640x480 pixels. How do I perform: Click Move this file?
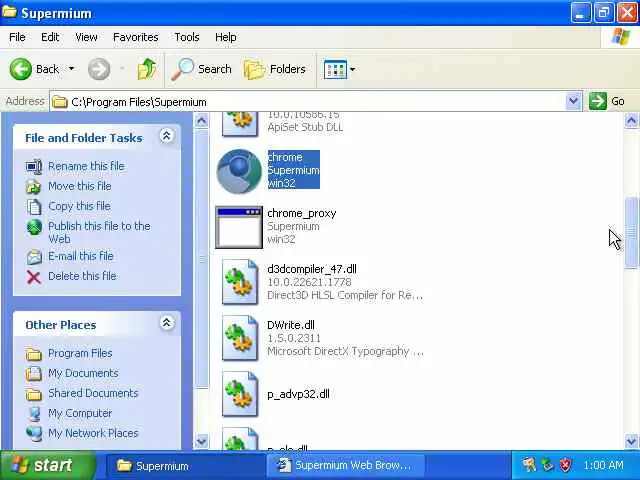[80, 186]
